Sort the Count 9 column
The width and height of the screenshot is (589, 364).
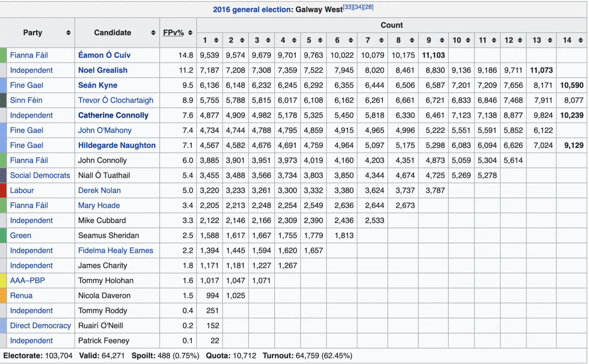[442, 40]
